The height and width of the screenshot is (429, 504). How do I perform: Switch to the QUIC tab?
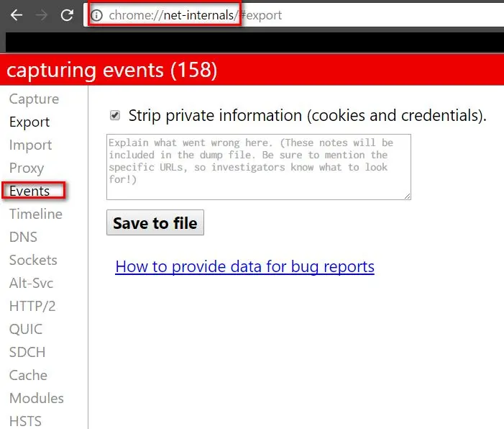tap(26, 329)
